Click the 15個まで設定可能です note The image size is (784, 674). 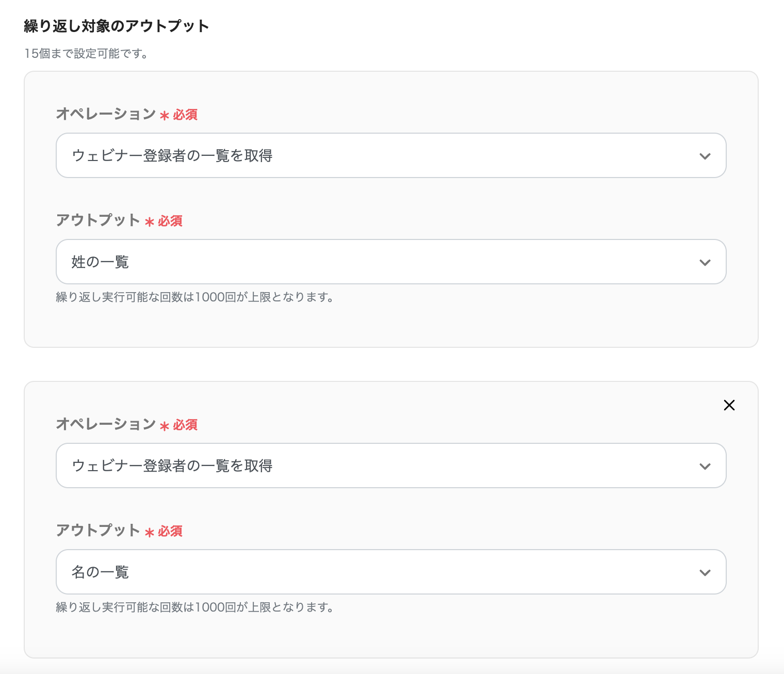tap(86, 54)
